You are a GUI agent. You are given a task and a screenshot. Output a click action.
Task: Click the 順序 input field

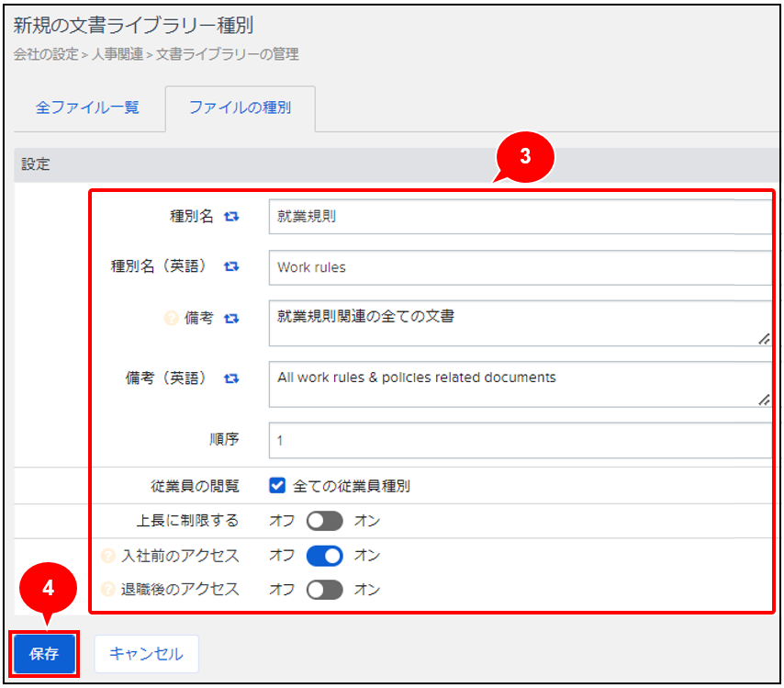(x=519, y=440)
